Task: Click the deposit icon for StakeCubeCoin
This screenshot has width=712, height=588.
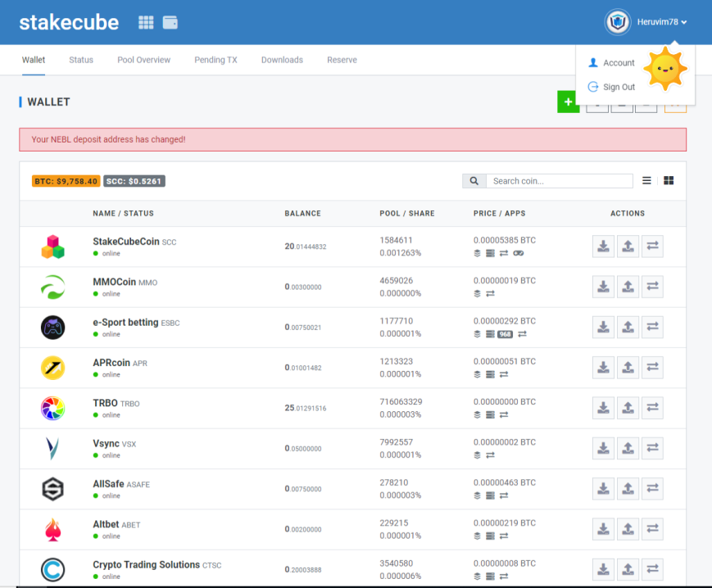Action: pos(603,247)
